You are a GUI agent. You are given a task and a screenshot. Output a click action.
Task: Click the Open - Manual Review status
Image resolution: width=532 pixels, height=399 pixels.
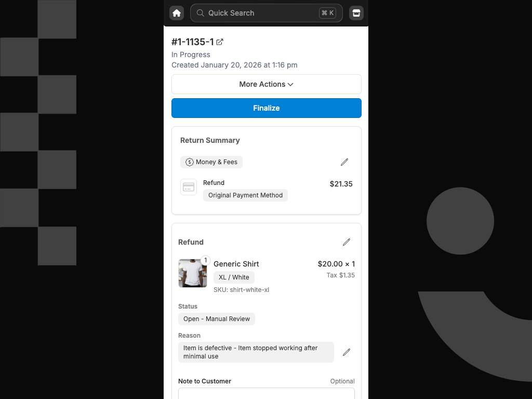click(x=217, y=319)
